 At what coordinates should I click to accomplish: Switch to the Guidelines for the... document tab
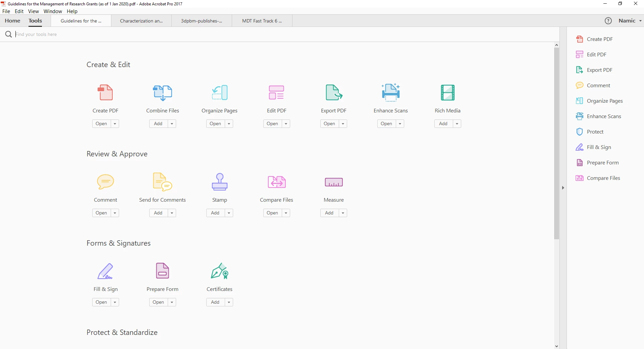tap(81, 21)
